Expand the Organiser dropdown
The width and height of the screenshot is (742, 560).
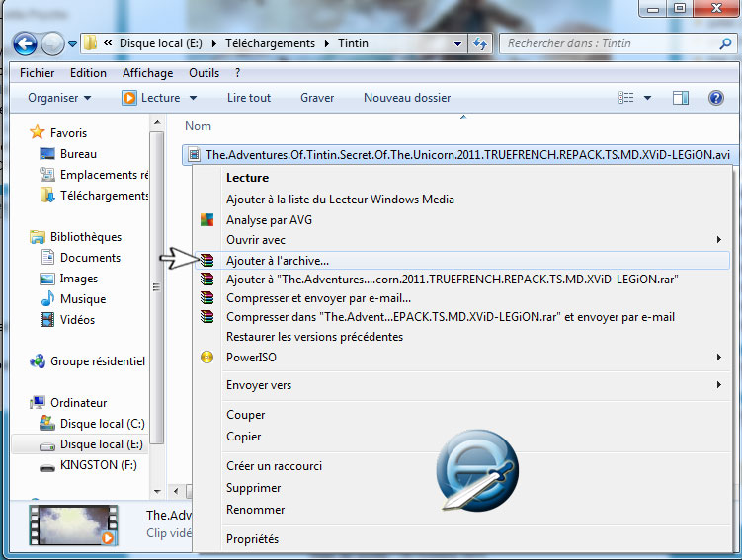pyautogui.click(x=59, y=98)
